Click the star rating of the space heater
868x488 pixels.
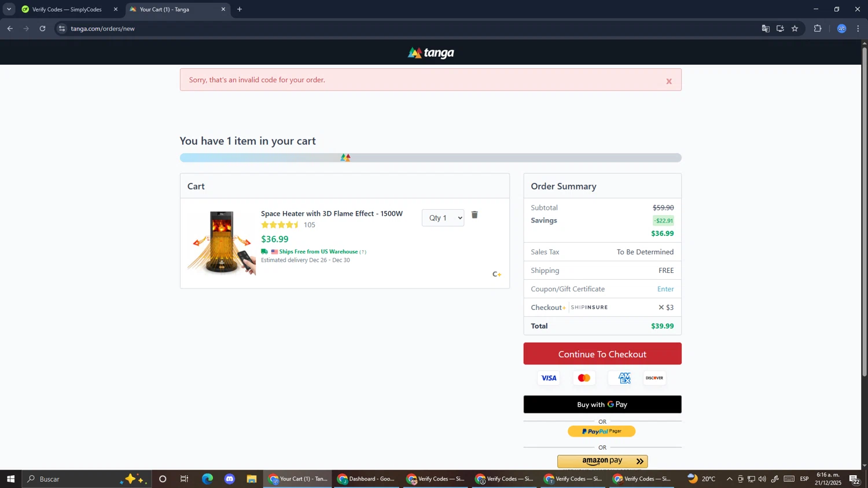click(280, 225)
